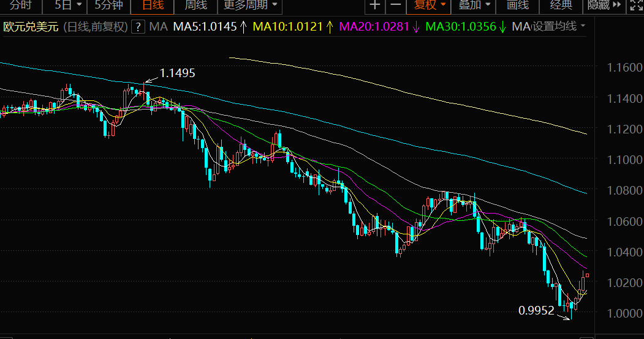Click the 经典 layout button
Image resolution: width=644 pixels, height=339 pixels.
[561, 6]
